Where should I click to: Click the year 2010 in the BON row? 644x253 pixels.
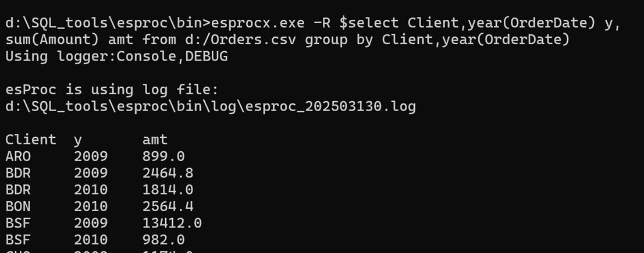(91, 206)
